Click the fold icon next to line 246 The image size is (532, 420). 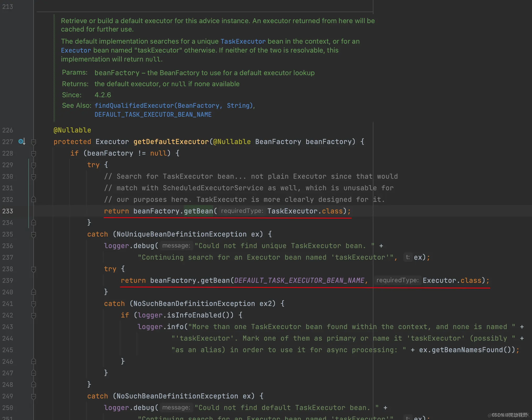point(33,362)
